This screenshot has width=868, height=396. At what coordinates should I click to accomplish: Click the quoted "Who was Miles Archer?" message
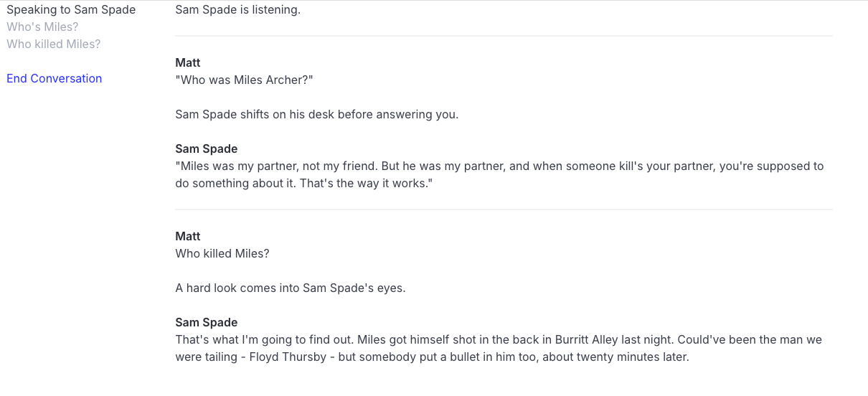point(244,80)
